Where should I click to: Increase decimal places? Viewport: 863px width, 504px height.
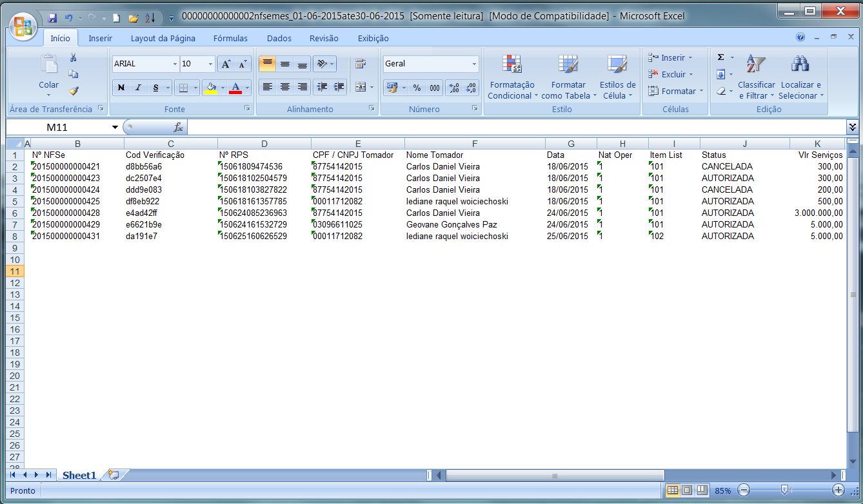click(454, 88)
